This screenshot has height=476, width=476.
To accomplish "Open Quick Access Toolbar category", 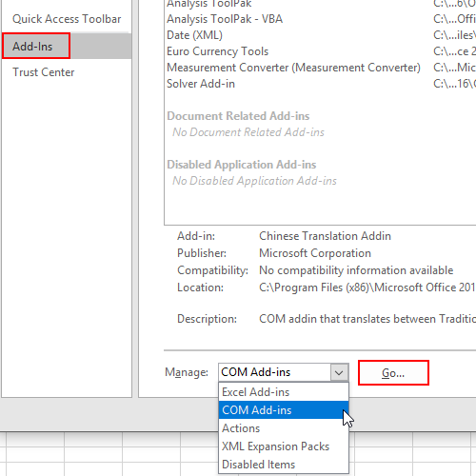I will pos(67,19).
